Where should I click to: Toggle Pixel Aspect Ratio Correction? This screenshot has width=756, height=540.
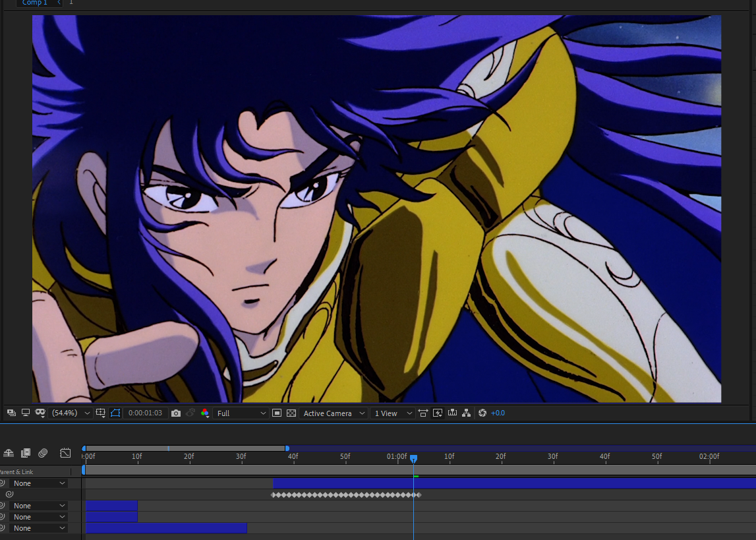coord(422,413)
